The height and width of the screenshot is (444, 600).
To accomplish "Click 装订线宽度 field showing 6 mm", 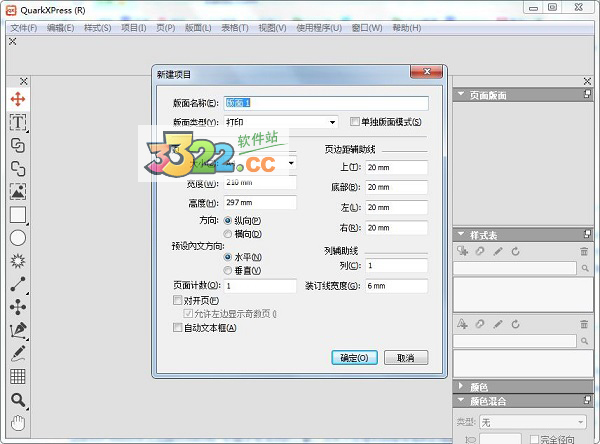I will pos(396,286).
